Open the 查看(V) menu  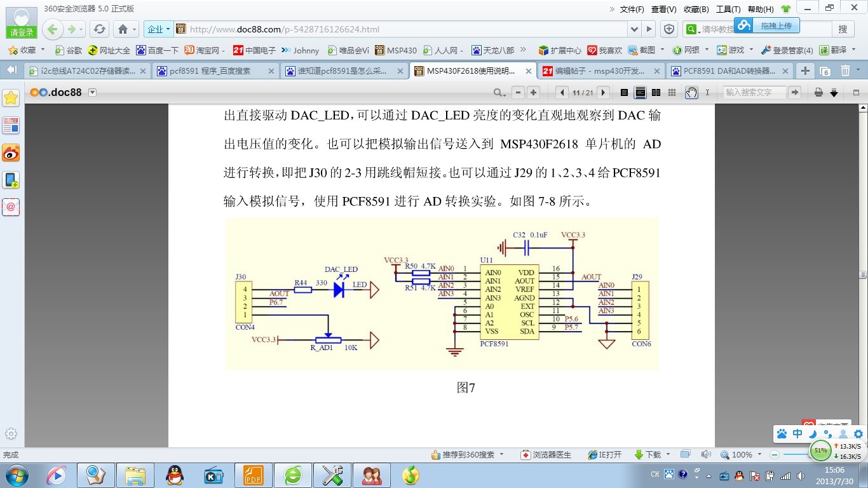[664, 10]
